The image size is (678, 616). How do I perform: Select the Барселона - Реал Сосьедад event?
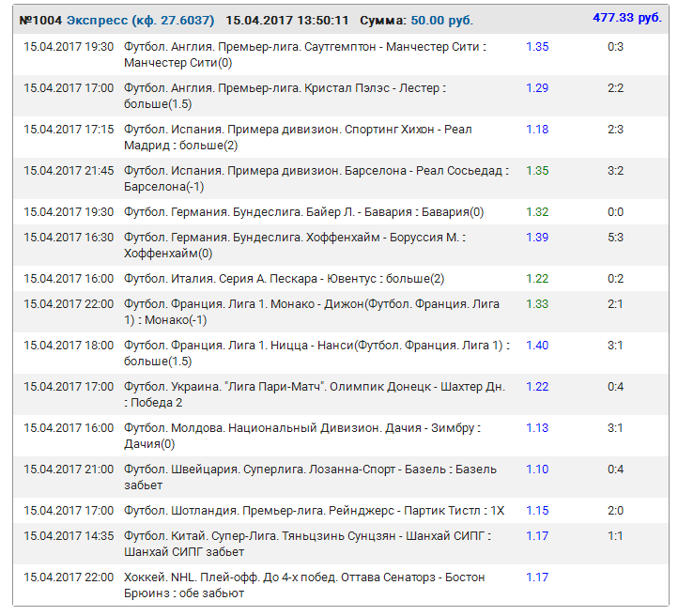click(x=316, y=178)
